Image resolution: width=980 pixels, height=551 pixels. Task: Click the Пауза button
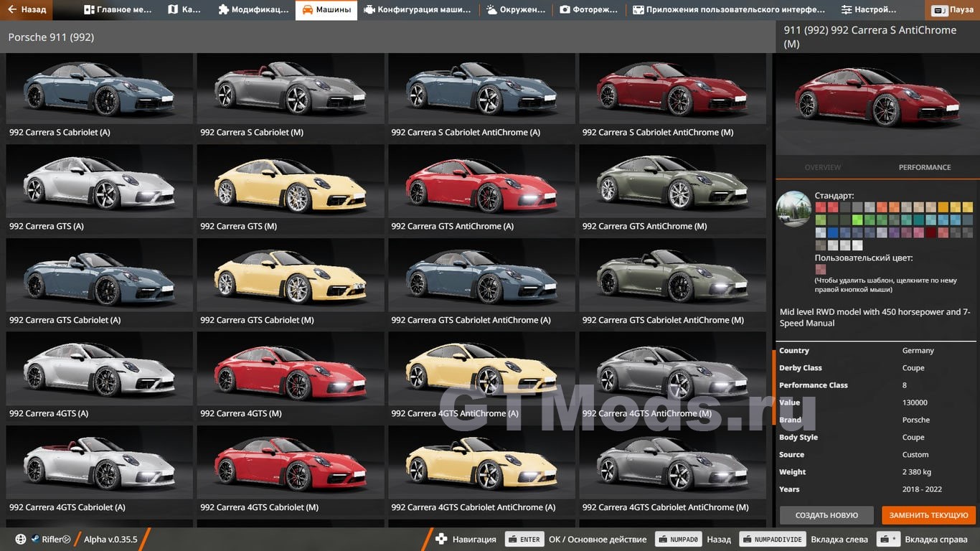coord(953,10)
